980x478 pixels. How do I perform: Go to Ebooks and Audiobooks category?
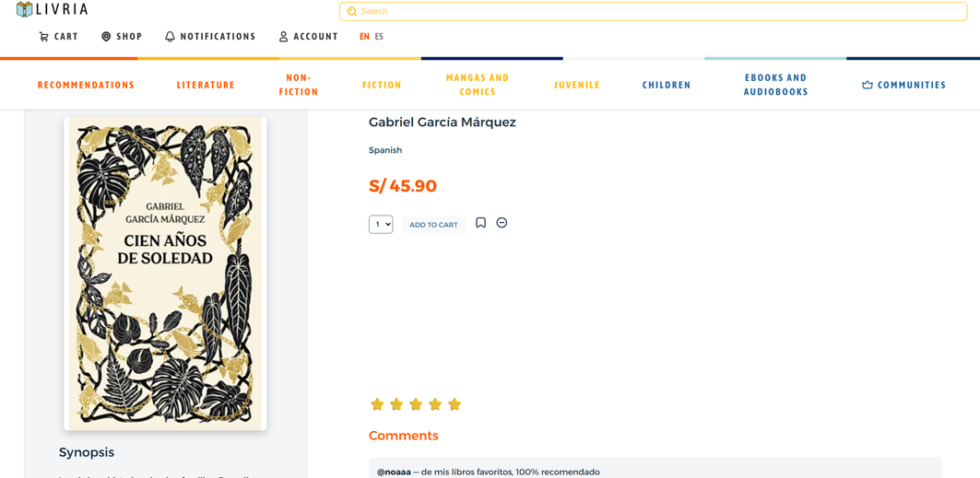(x=775, y=85)
